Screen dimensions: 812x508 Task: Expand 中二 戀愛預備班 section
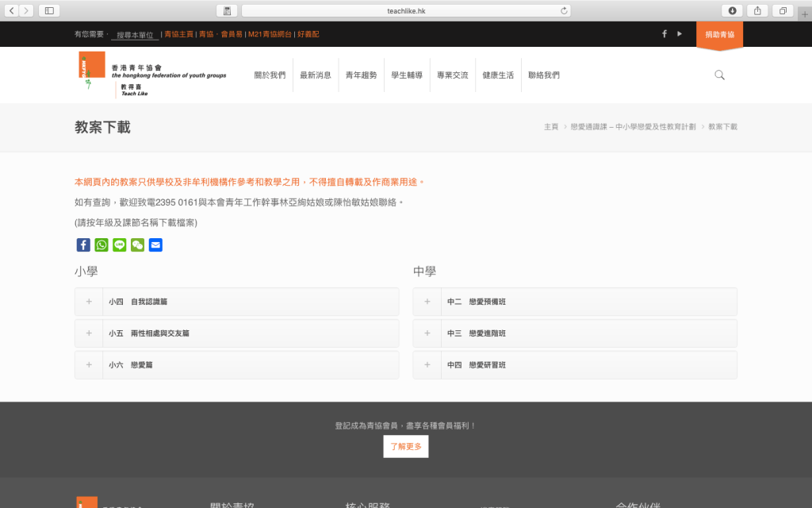(x=427, y=302)
